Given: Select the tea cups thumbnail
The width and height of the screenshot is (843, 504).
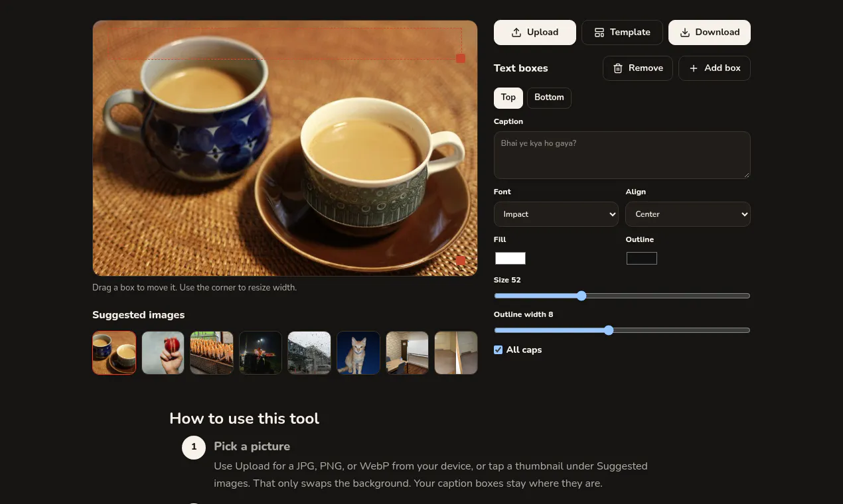Looking at the screenshot, I should (114, 353).
